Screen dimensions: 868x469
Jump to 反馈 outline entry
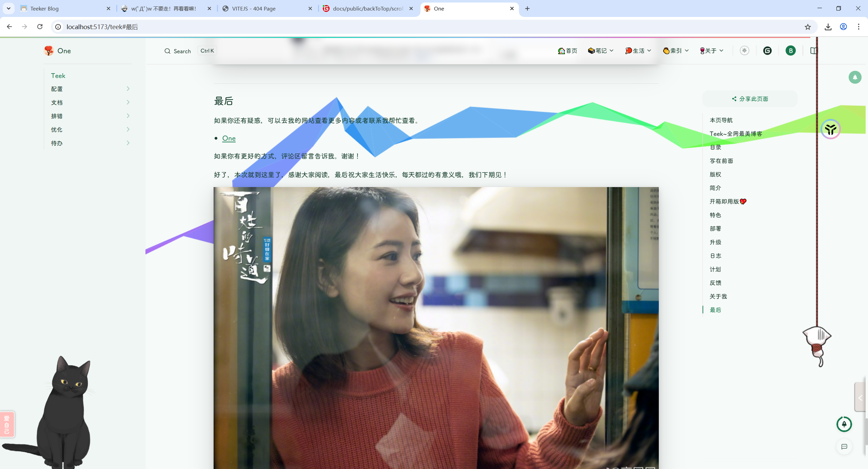click(715, 283)
